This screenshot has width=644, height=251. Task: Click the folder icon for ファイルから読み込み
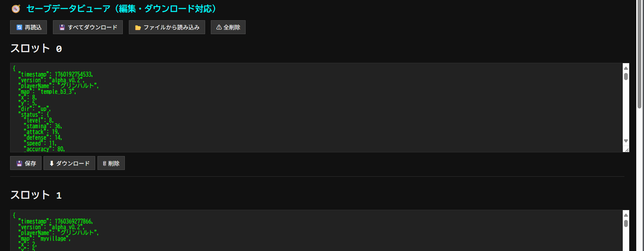[138, 28]
